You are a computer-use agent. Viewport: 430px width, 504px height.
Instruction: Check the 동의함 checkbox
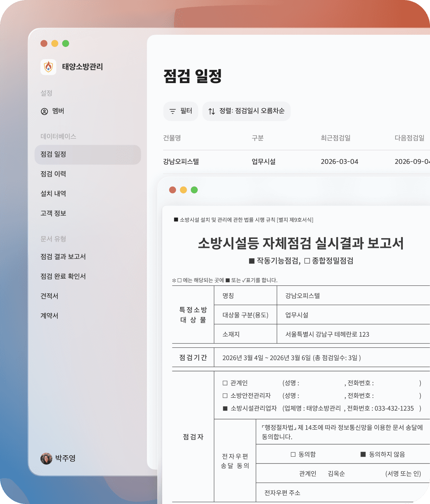[293, 455]
